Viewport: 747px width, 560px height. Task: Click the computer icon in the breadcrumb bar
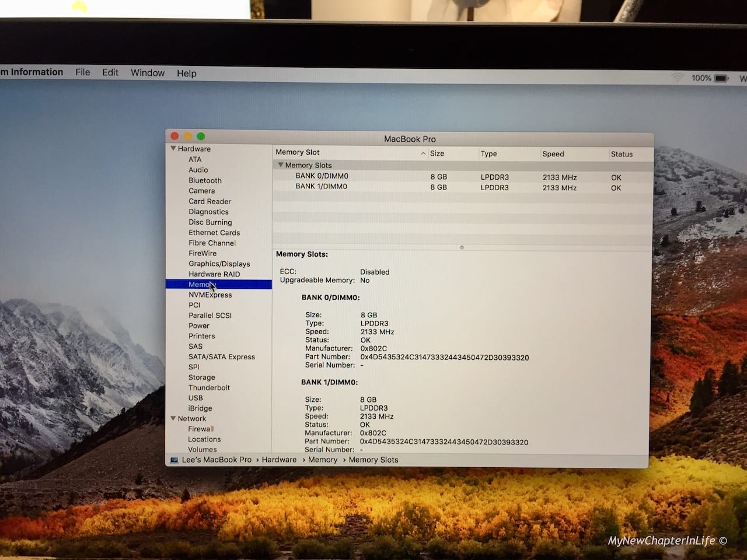click(173, 460)
